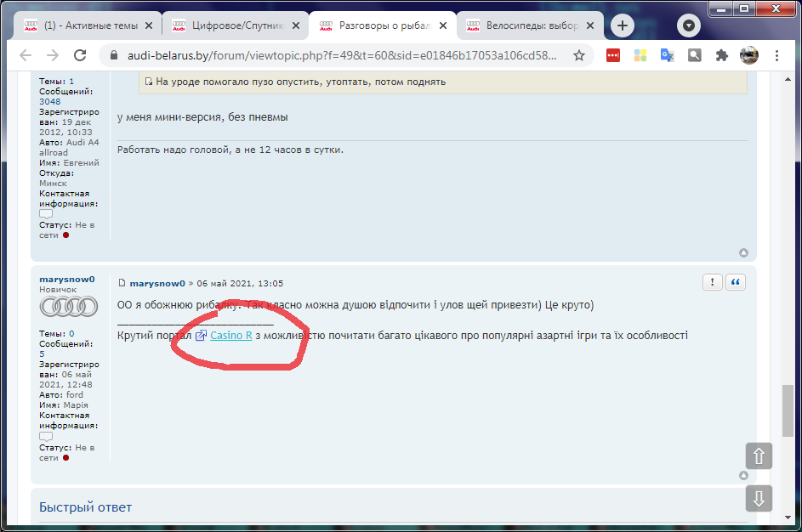Open the Extensions puzzle icon menu
This screenshot has height=532, width=802.
(722, 55)
